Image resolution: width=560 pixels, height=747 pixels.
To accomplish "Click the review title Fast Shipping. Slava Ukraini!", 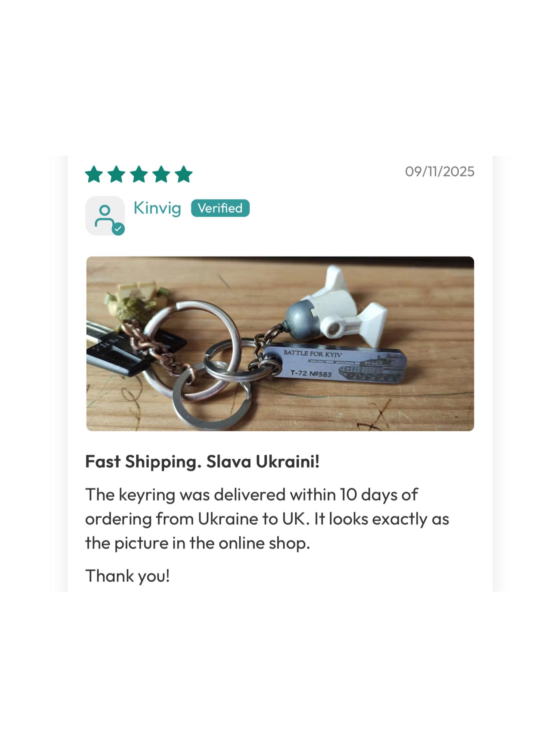I will coord(202,462).
